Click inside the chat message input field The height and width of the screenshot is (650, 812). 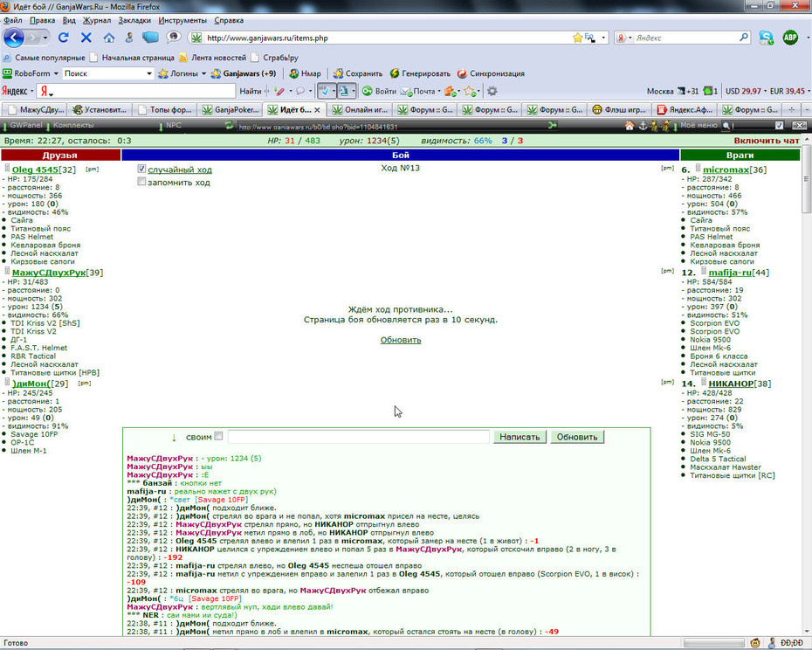point(358,437)
